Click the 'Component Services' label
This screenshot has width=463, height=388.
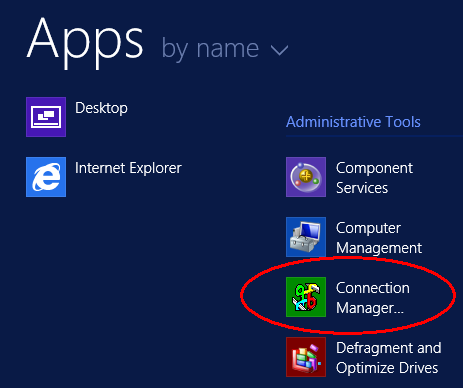(374, 178)
